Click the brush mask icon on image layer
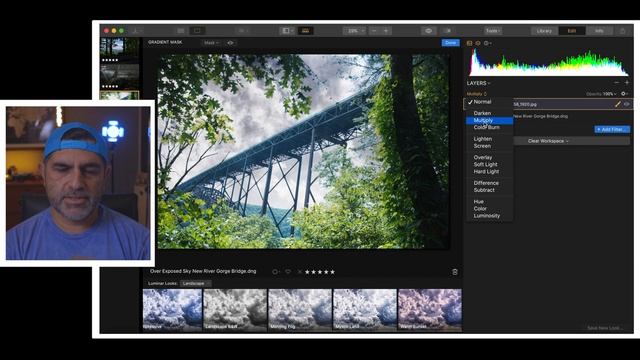Screen dimensions: 640x360 618,104
